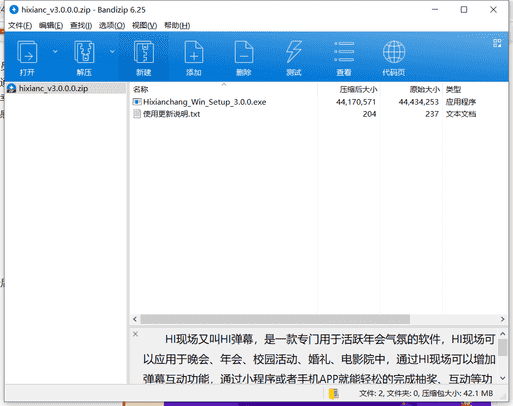Click the exe file icon next to Hixianchang_Win_Setup

(137, 102)
